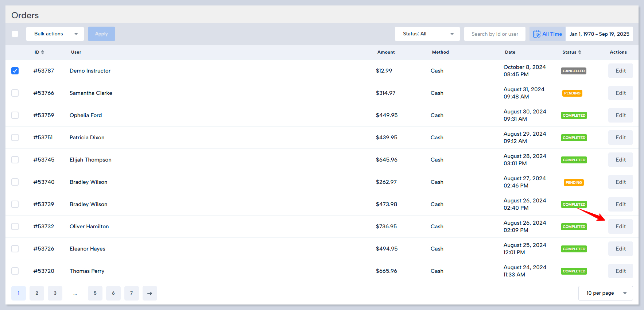This screenshot has height=310, width=644.
Task: Click the pagination ellipsis
Action: [x=75, y=293]
